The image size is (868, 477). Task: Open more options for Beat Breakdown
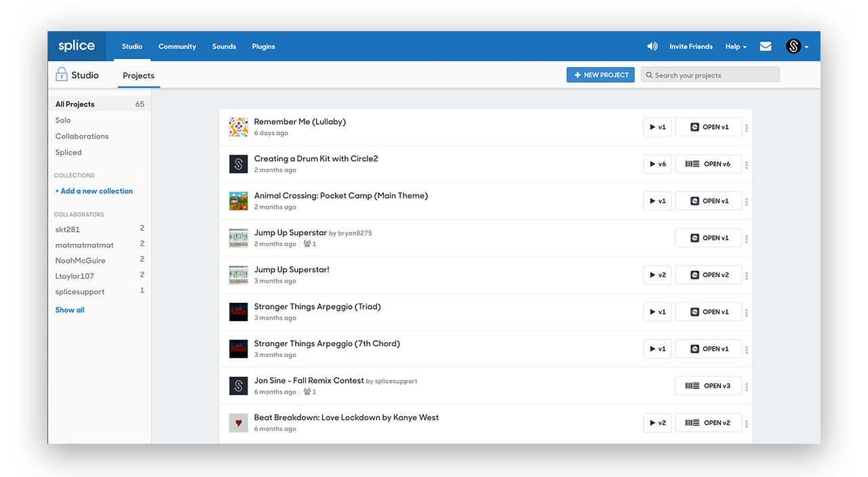pyautogui.click(x=747, y=424)
